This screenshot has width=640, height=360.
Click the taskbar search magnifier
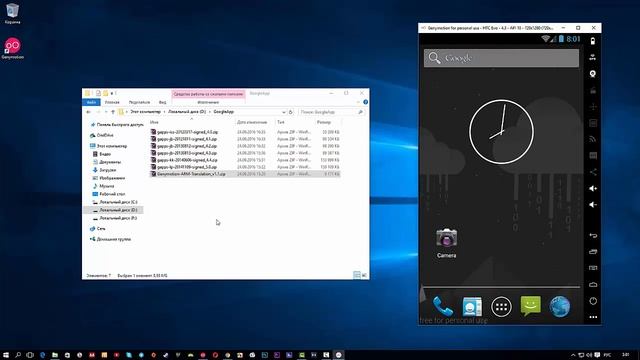18,355
